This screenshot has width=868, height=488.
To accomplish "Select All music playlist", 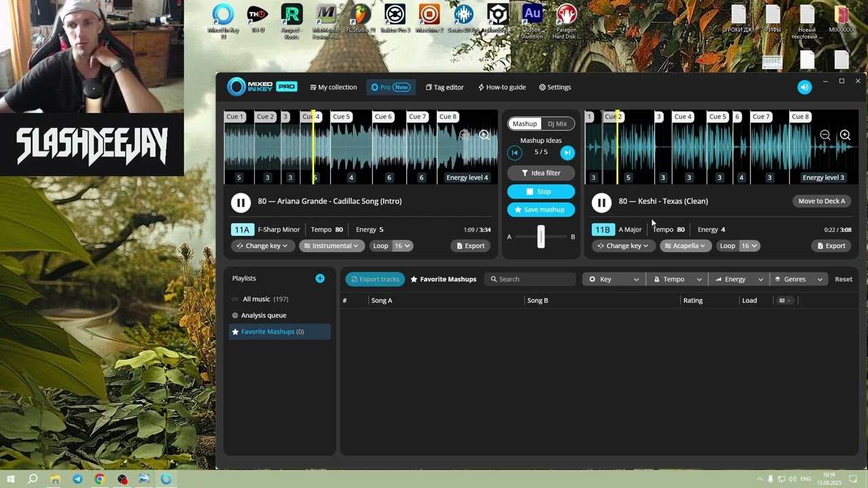I will point(279,299).
